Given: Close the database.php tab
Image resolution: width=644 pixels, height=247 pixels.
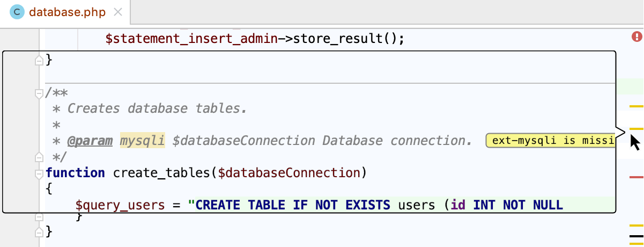Looking at the screenshot, I should 119,12.
